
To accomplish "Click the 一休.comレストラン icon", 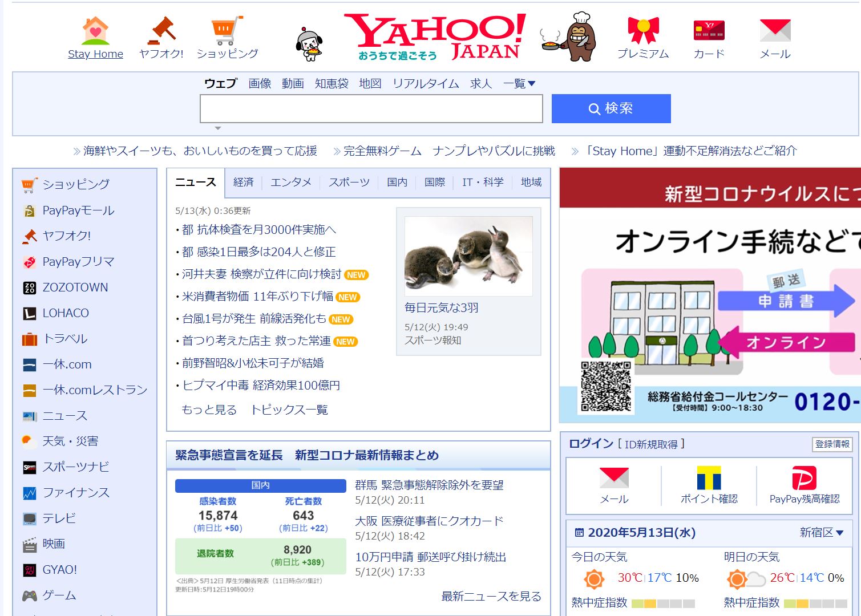I will click(30, 390).
